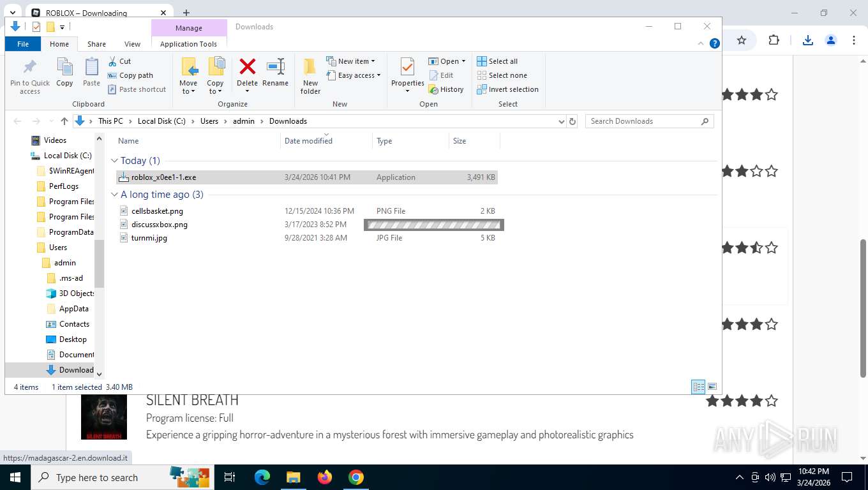Click the Manage contextual tab
This screenshot has width=868, height=490.
(x=189, y=28)
